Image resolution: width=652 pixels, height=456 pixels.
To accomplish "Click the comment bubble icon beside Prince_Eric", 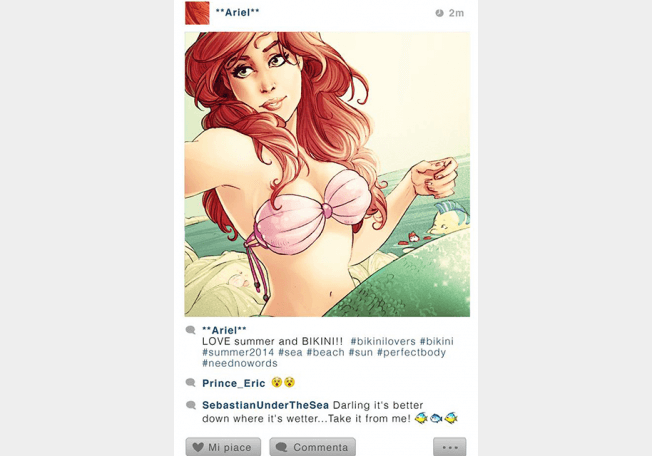I will click(190, 382).
